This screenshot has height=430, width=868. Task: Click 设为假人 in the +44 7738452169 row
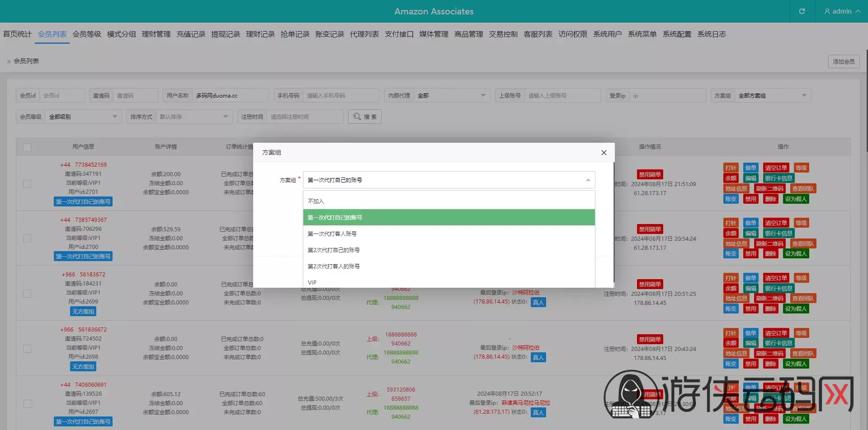[x=796, y=199]
